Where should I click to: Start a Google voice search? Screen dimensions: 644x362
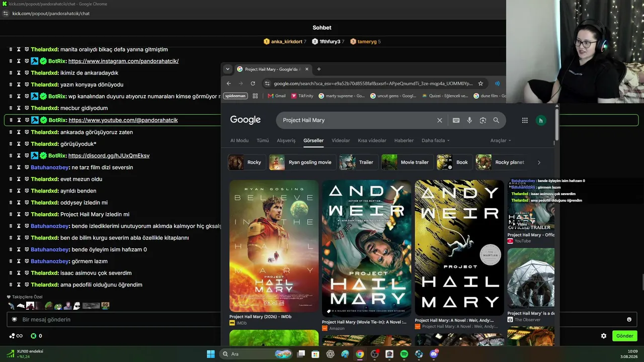click(x=469, y=120)
